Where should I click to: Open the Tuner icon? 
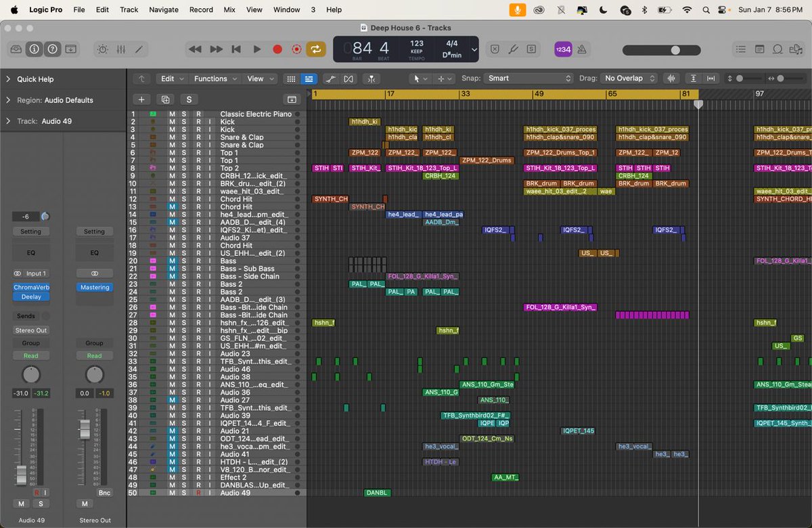click(513, 49)
